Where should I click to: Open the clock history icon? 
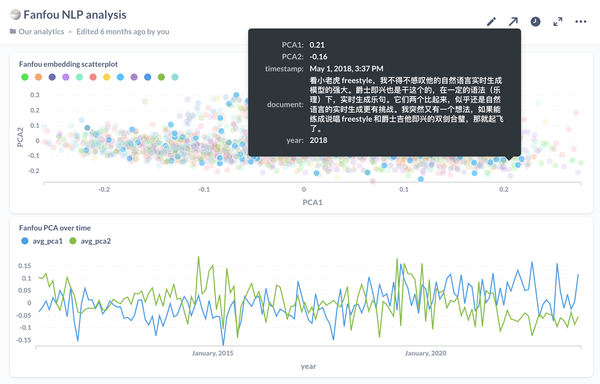pyautogui.click(x=535, y=22)
